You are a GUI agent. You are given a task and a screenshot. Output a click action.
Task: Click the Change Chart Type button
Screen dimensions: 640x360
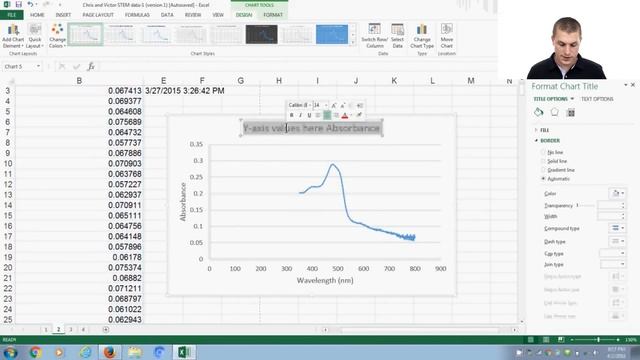click(422, 36)
